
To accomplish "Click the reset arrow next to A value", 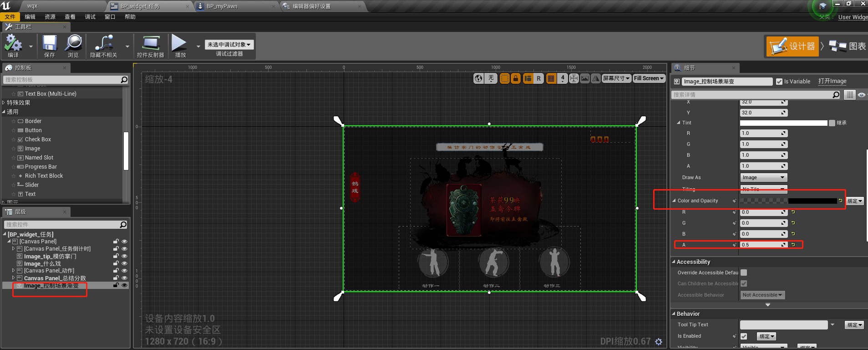I will point(793,245).
